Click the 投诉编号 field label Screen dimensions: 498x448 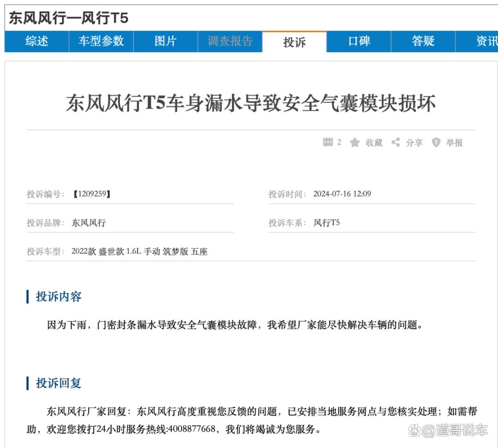[45, 194]
